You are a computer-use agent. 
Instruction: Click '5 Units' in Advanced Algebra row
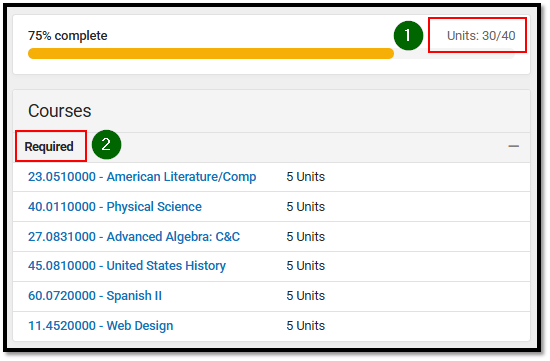[306, 237]
